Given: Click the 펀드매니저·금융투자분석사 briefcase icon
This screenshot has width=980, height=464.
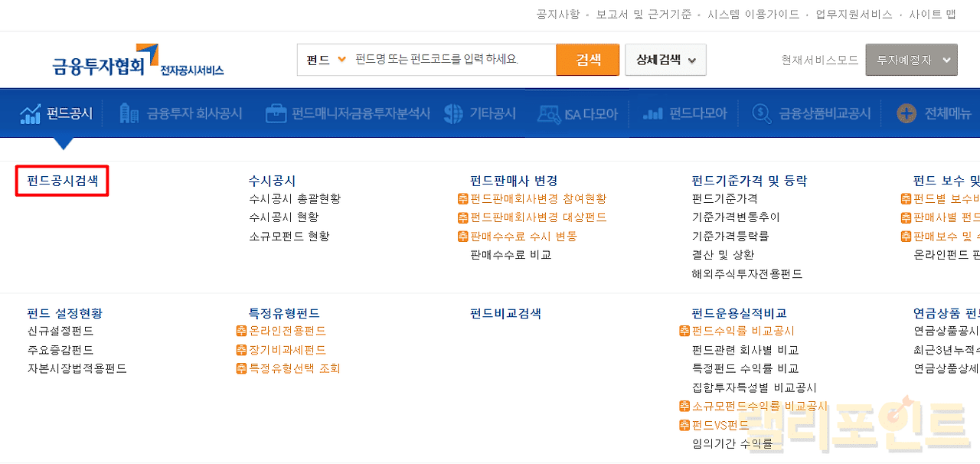Looking at the screenshot, I should pyautogui.click(x=276, y=114).
